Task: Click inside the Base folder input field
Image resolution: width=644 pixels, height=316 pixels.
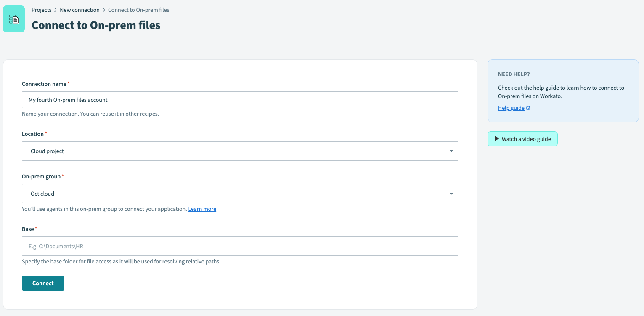Action: point(240,246)
